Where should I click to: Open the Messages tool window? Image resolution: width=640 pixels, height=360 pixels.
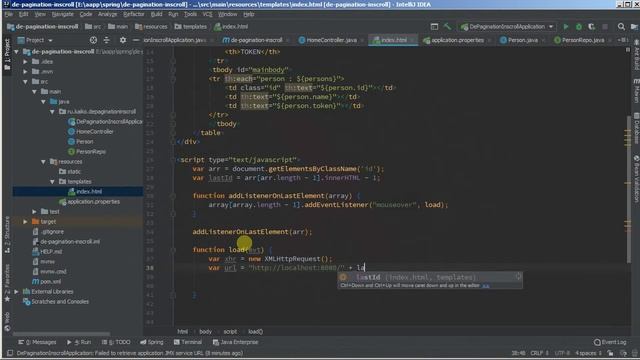(37, 342)
